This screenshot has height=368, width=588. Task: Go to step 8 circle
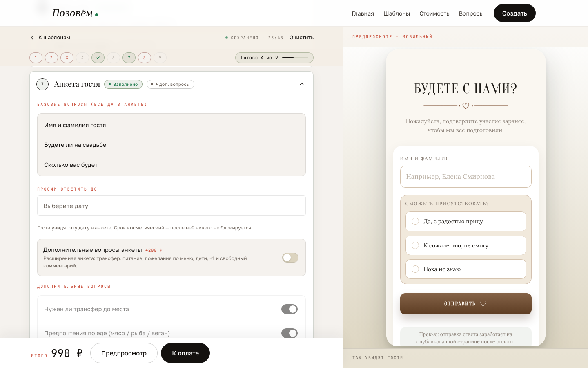pos(145,58)
